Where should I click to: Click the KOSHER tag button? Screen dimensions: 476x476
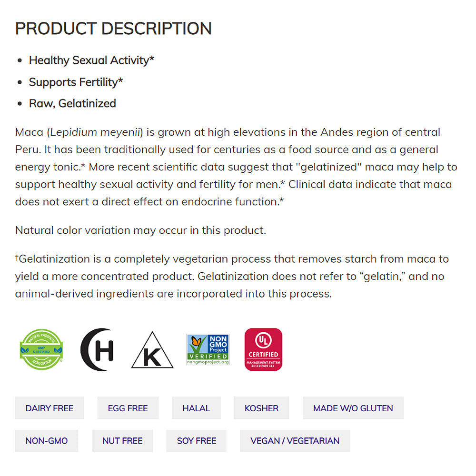point(261,408)
